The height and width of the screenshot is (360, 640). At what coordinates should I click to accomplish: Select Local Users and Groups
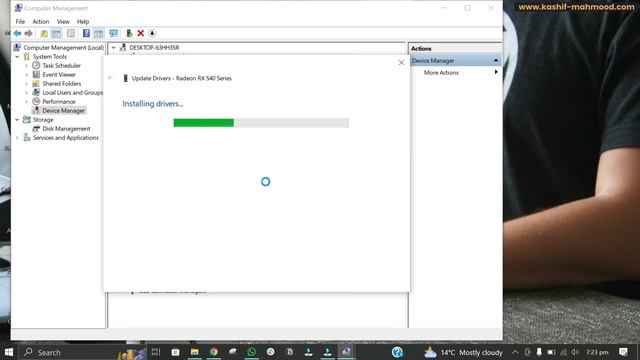tap(72, 93)
